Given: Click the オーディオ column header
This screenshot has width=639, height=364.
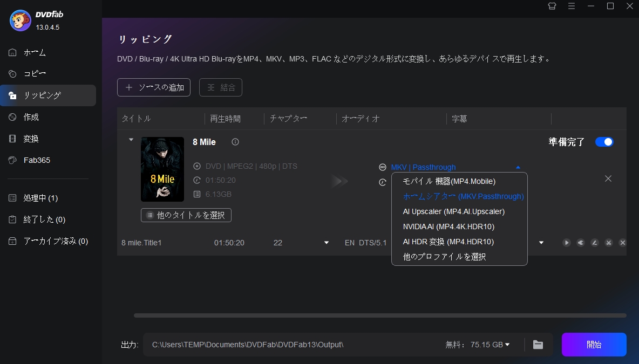Looking at the screenshot, I should point(361,119).
